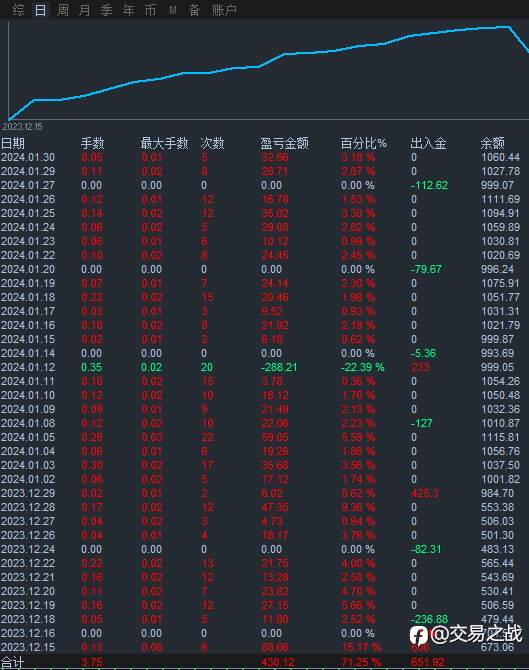This screenshot has width=529, height=670.
Task: Open the 币 currency tab
Action: point(150,9)
